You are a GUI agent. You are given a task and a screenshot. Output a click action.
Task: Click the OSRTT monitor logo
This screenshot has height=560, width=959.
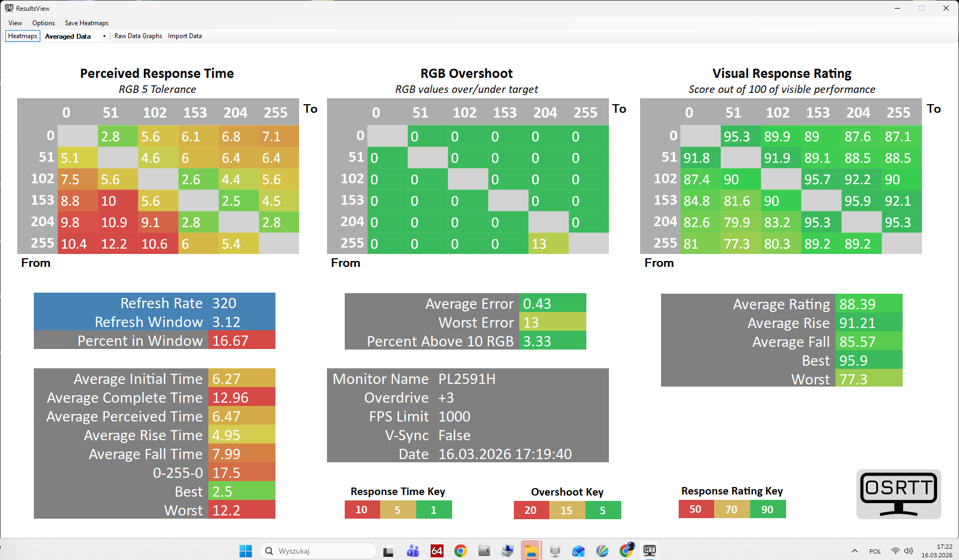(x=898, y=494)
